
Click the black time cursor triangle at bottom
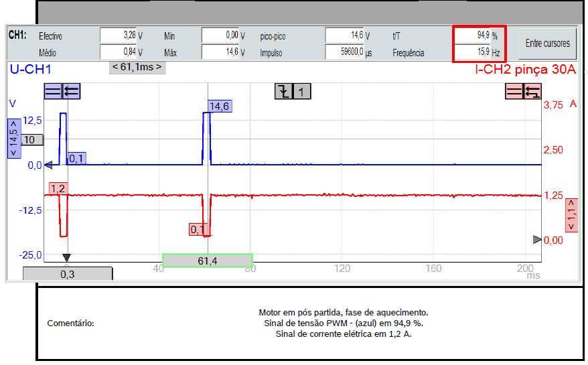tap(66, 258)
